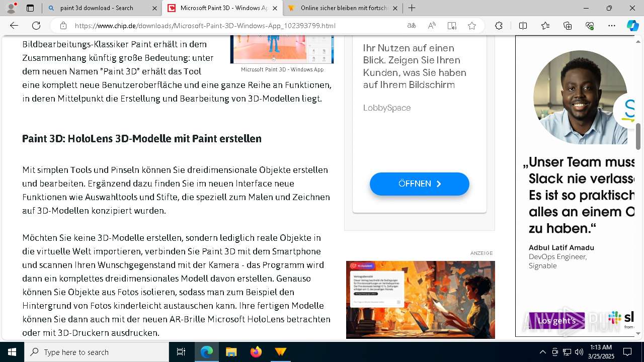Open the clock showing 1:13 AM

pos(601,352)
